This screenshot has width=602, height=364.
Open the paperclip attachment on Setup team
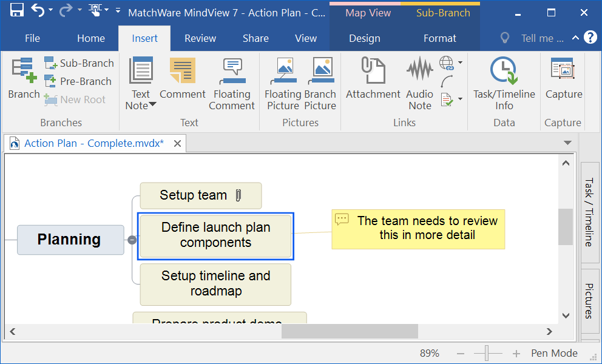click(x=238, y=195)
